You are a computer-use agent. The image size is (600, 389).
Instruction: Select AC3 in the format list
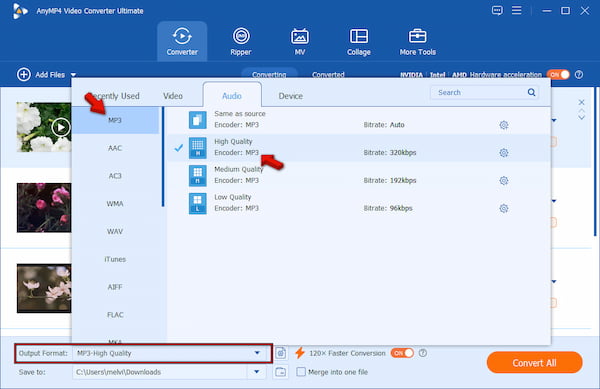[115, 176]
